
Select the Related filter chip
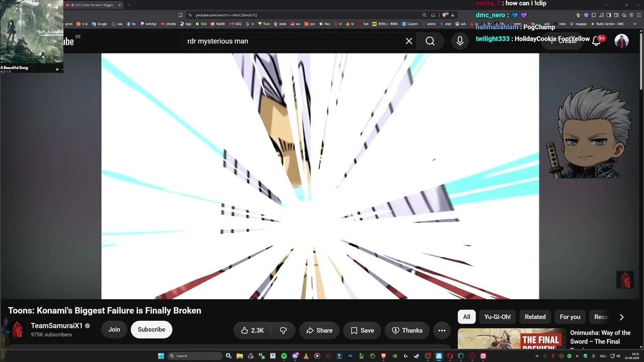535,317
